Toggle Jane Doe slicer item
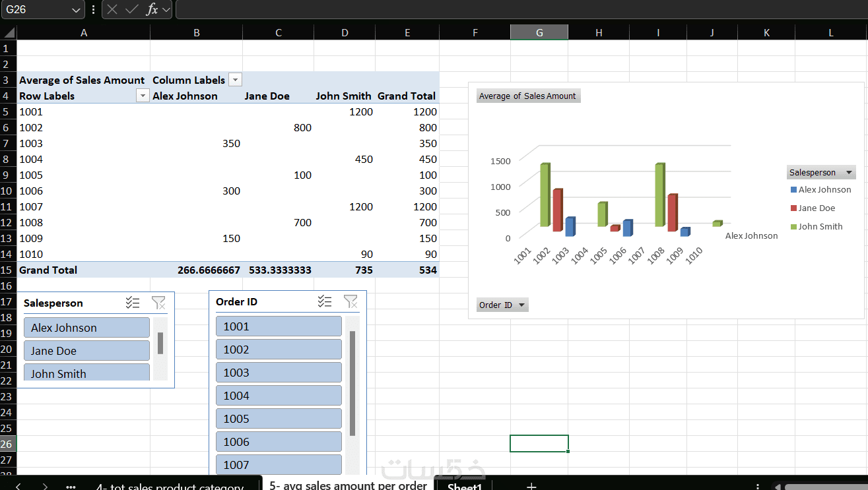The height and width of the screenshot is (490, 868). tap(86, 351)
